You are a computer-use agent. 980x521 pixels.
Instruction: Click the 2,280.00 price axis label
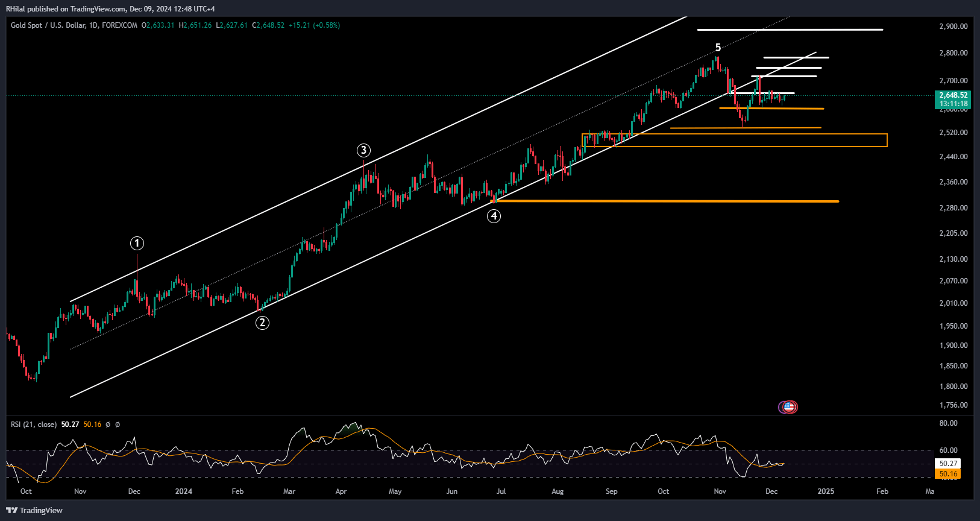click(953, 208)
